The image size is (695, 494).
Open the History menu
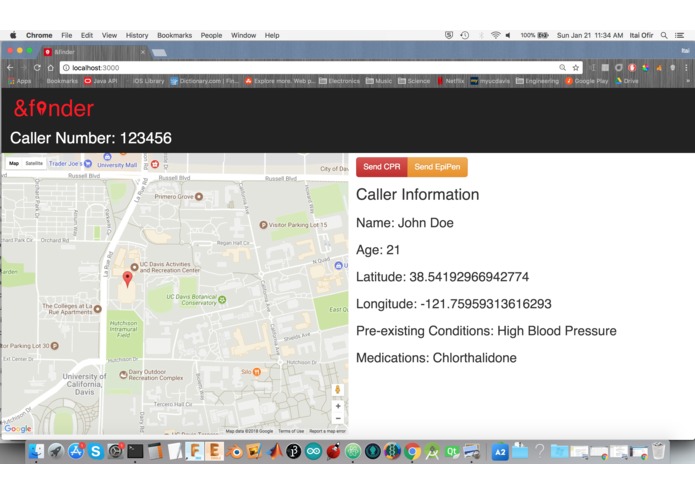pos(137,35)
